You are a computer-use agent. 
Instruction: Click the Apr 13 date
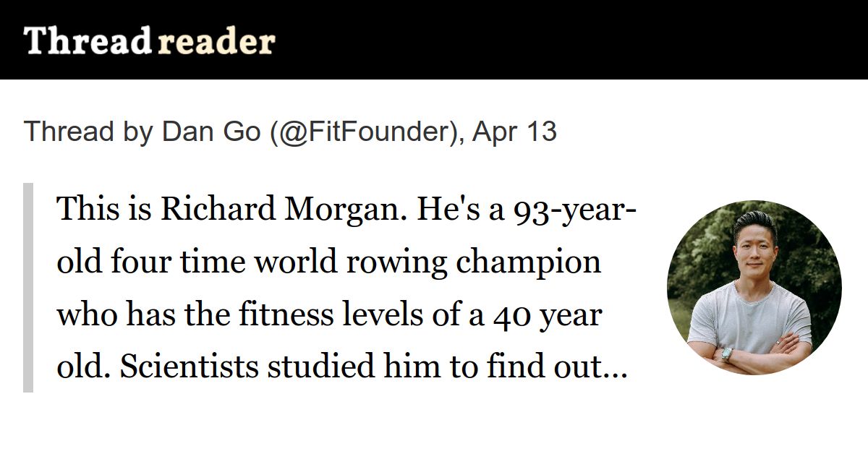coord(514,132)
